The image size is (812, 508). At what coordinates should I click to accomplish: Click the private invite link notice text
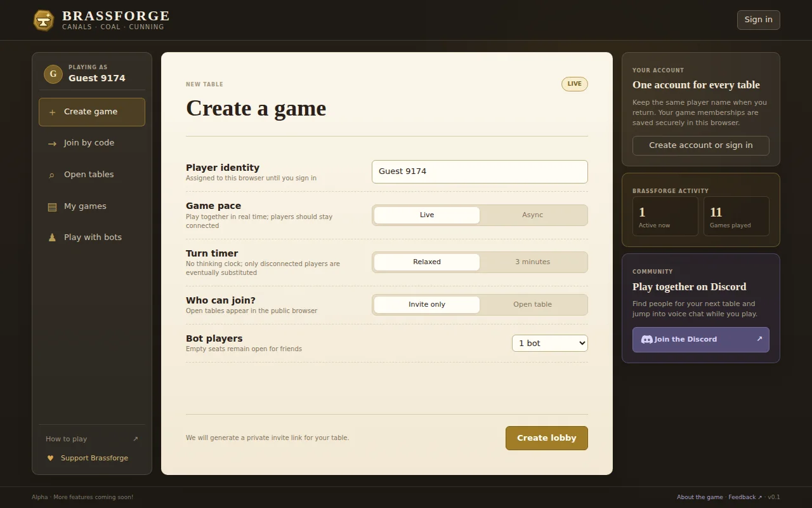(268, 438)
